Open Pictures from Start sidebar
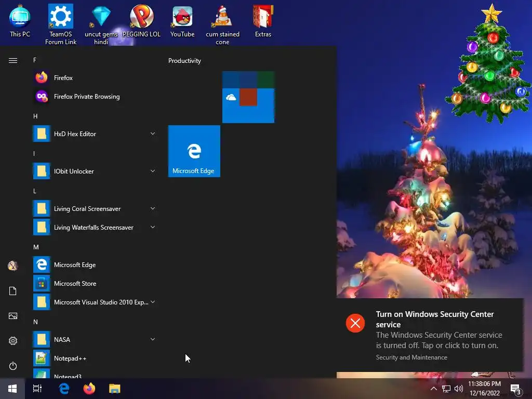 [x=13, y=316]
